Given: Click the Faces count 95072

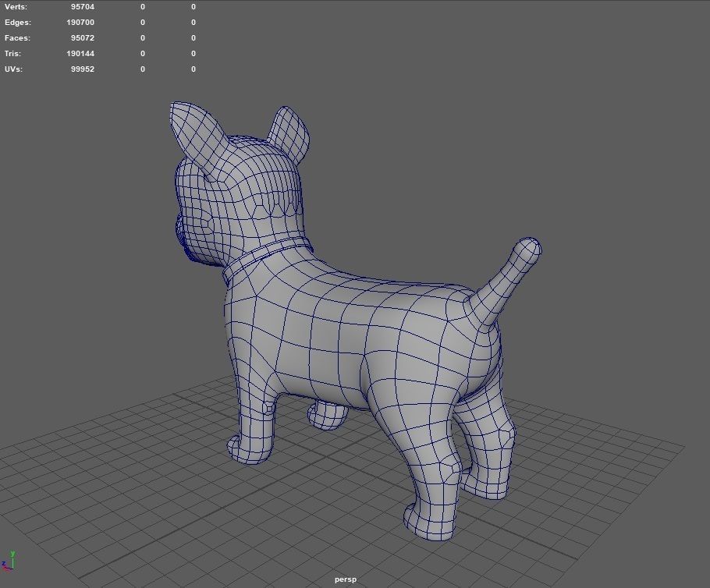Looking at the screenshot, I should [83, 38].
